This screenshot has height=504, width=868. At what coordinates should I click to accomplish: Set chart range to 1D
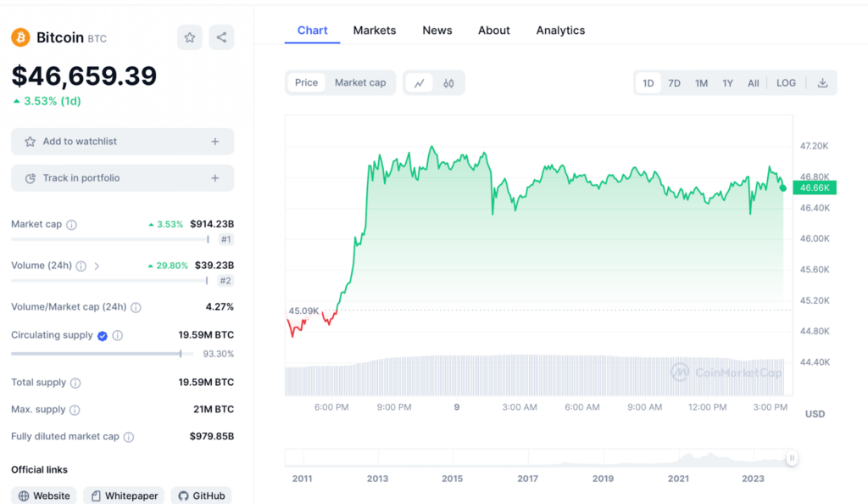click(648, 83)
